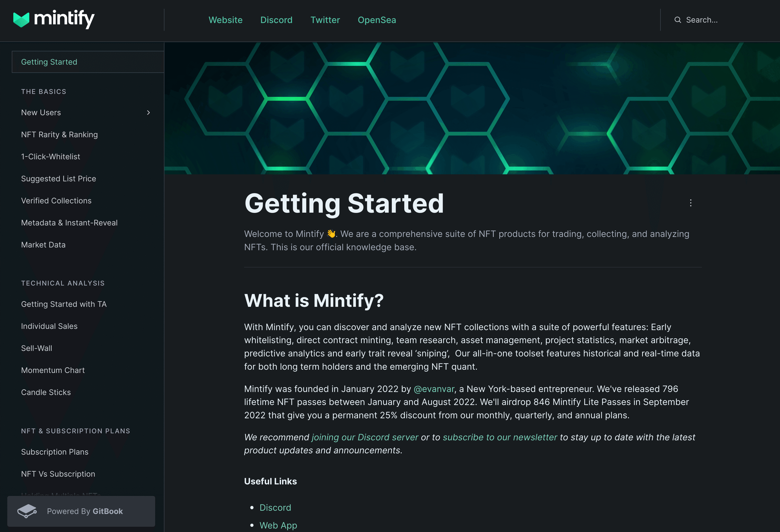This screenshot has width=780, height=532.
Task: Open the OpenSea header link
Action: coord(376,20)
